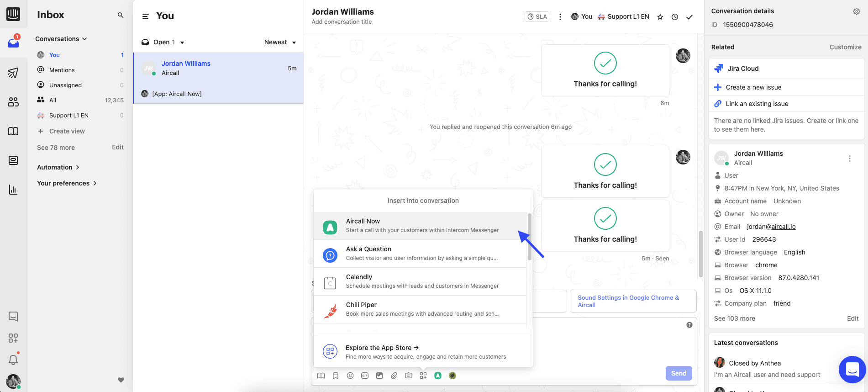Expand the Open conversations filter dropdown
The width and height of the screenshot is (868, 392).
(x=163, y=42)
